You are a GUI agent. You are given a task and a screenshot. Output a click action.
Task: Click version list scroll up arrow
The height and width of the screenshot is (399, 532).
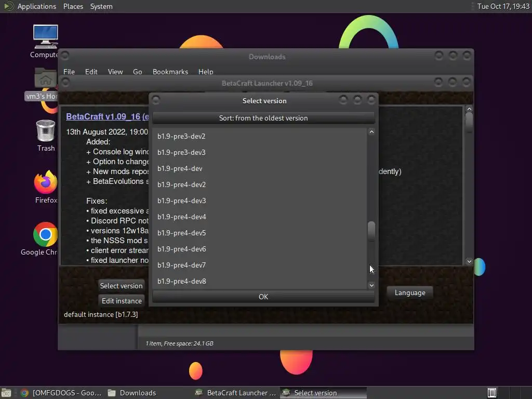point(371,132)
